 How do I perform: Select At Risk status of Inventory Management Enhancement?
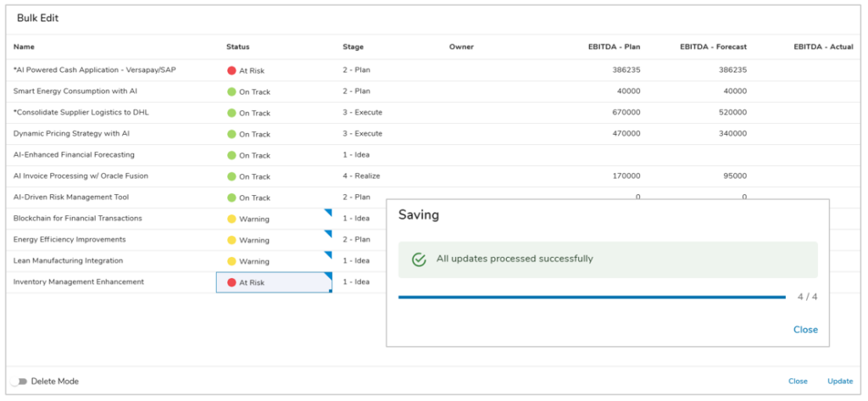[274, 282]
